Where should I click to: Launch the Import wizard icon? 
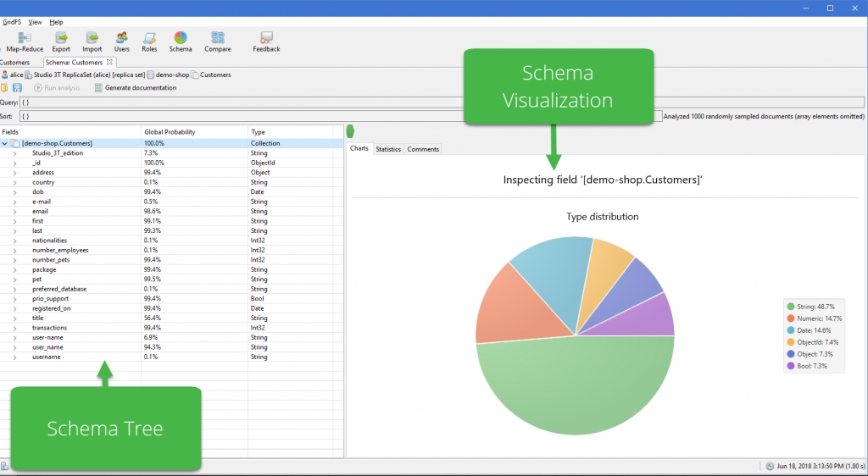tap(92, 39)
